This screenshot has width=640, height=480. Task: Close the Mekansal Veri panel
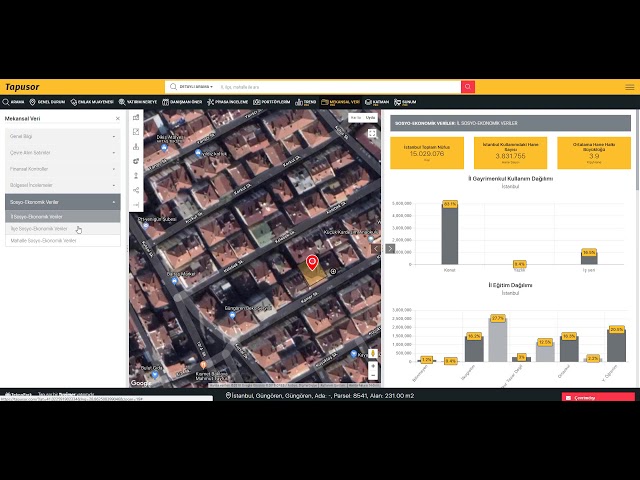[118, 118]
